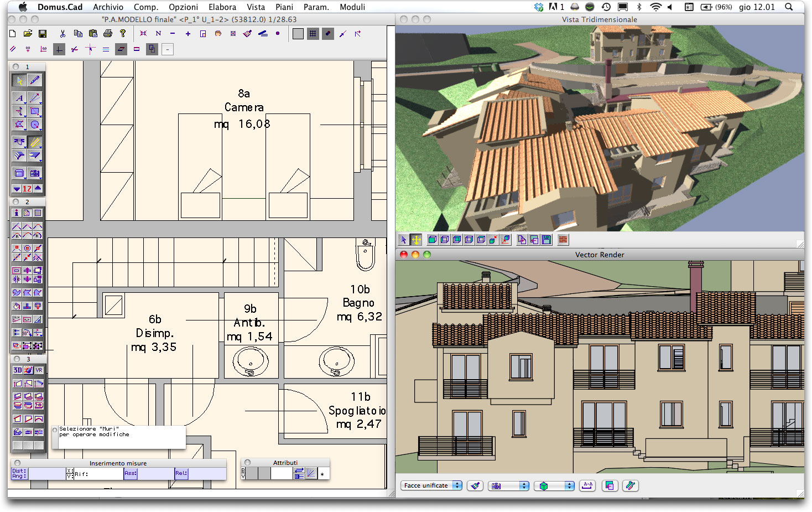Open the Facce unificate dropdown
The height and width of the screenshot is (512, 812).
point(431,485)
